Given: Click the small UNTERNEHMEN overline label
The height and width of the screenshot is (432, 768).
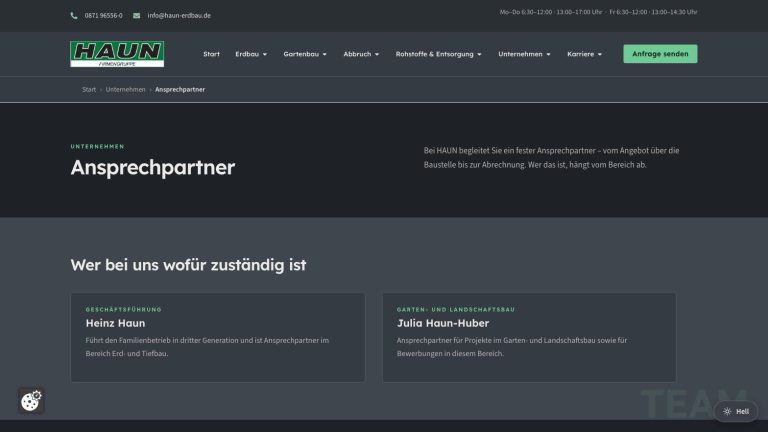Looking at the screenshot, I should (x=97, y=146).
